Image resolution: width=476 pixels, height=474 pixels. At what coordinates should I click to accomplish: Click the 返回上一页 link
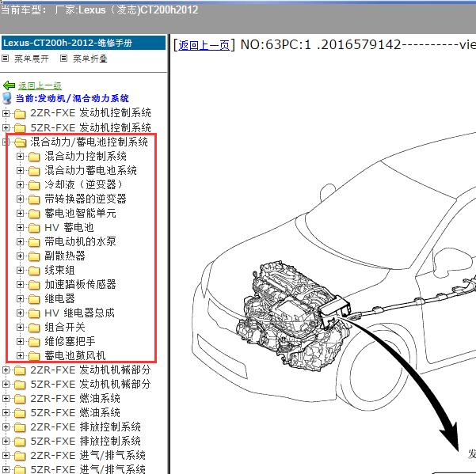204,45
